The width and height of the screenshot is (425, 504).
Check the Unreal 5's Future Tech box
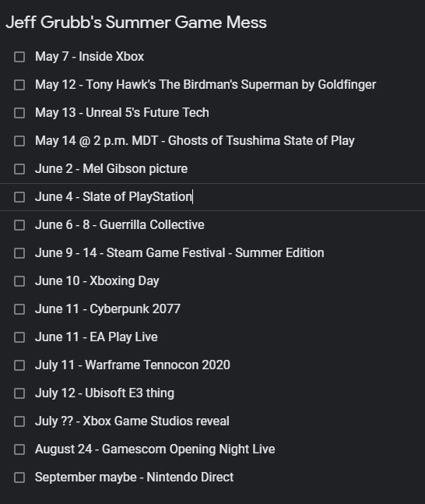click(19, 113)
